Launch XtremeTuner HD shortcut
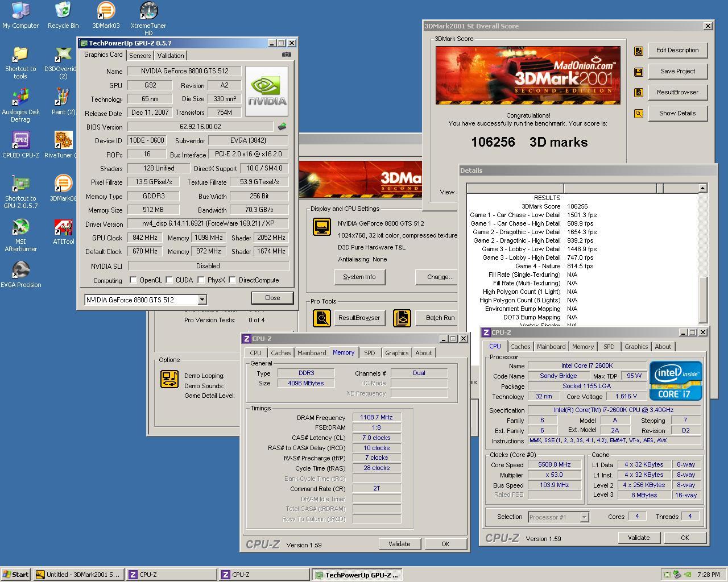728x582 pixels. [x=148, y=19]
